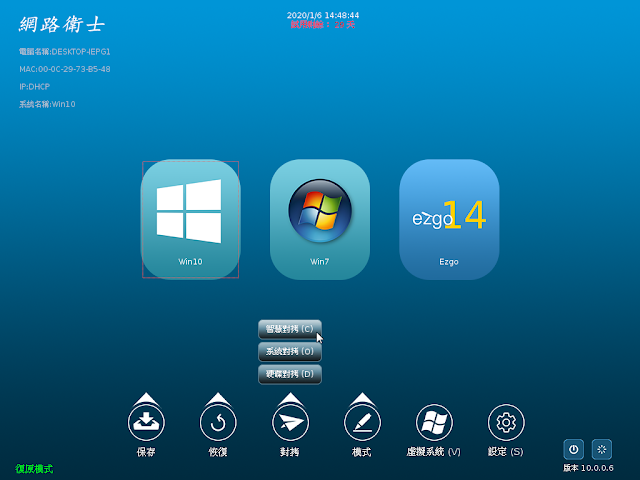This screenshot has width=640, height=480.
Task: Choose 系統對拷 (O) from popup menu
Action: (x=290, y=351)
